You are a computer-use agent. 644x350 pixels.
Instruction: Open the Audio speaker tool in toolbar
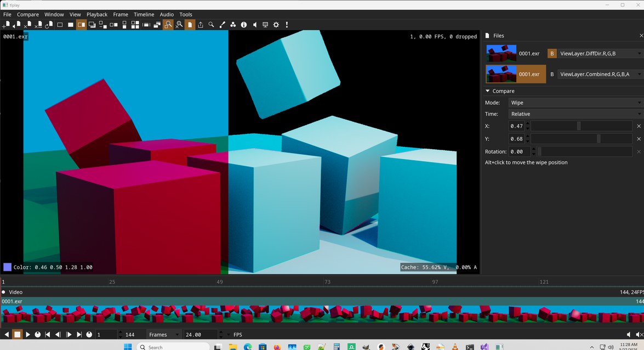click(x=255, y=25)
